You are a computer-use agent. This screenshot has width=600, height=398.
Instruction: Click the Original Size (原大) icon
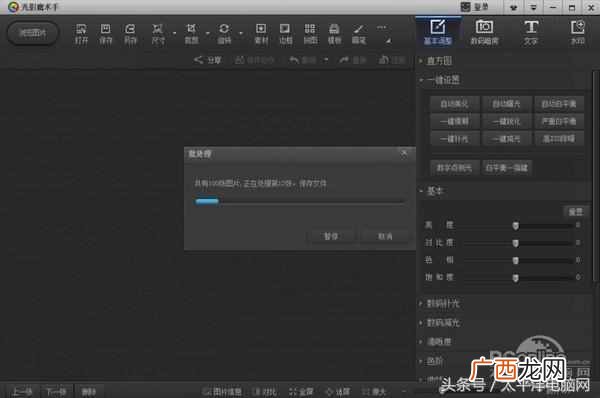[x=366, y=391]
